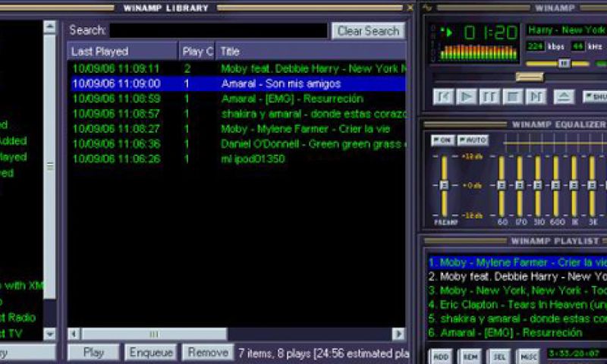Click the spectrum visualizer in Winamp player
607x364 pixels.
click(479, 52)
